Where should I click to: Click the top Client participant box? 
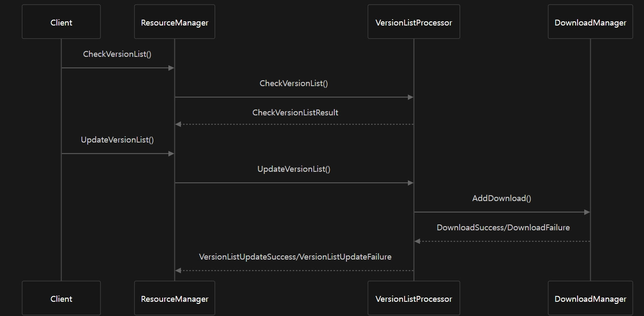pos(61,22)
